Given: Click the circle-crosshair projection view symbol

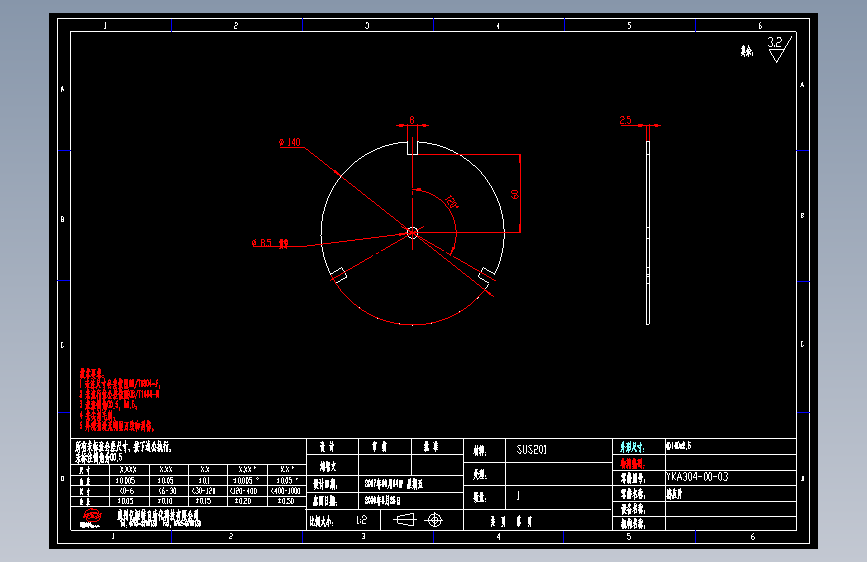Looking at the screenshot, I should [435, 520].
